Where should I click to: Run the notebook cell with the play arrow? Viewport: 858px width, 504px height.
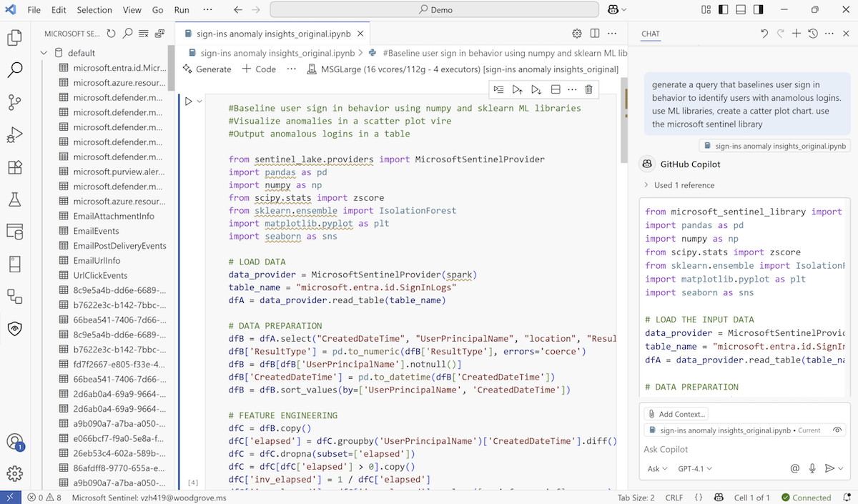[189, 102]
